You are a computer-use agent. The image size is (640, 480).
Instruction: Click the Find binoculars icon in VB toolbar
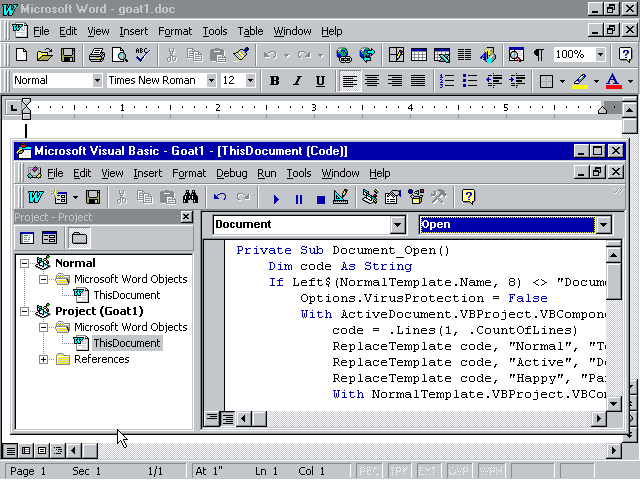(190, 197)
